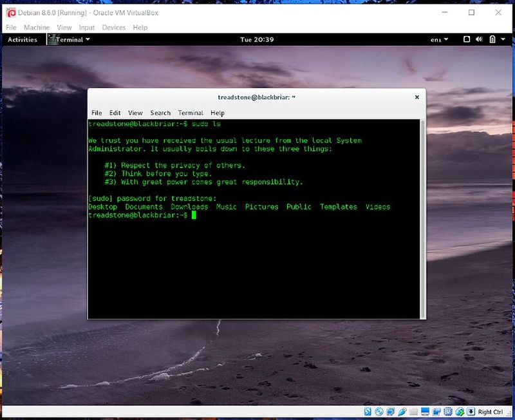Click the 'sudo ls' command text
Viewport: 515px width, 420px height.
point(206,124)
